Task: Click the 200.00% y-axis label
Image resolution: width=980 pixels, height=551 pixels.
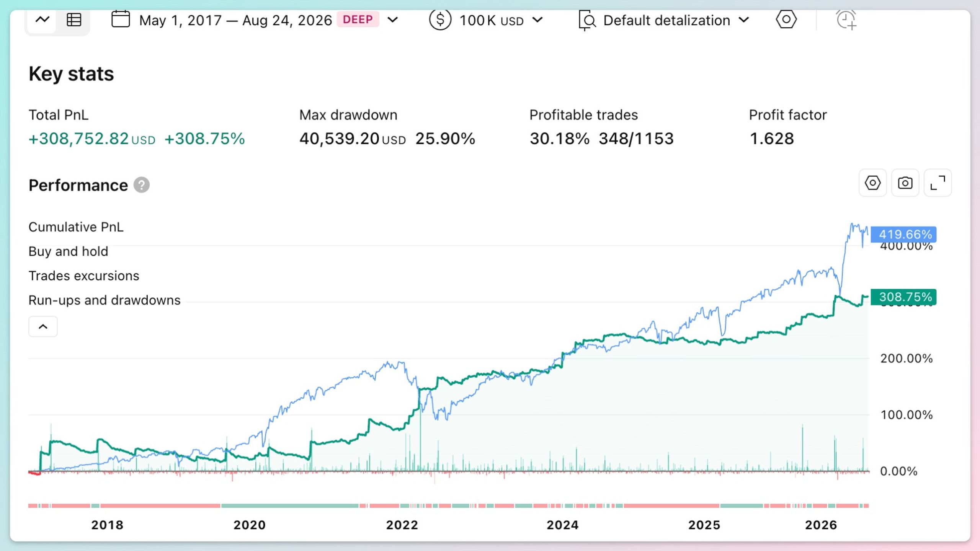Action: 906,359
